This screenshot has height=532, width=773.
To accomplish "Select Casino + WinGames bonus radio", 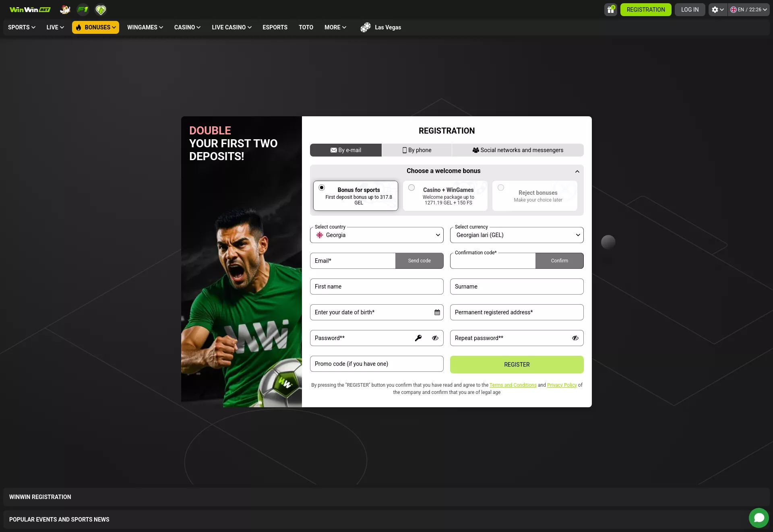I will point(411,188).
